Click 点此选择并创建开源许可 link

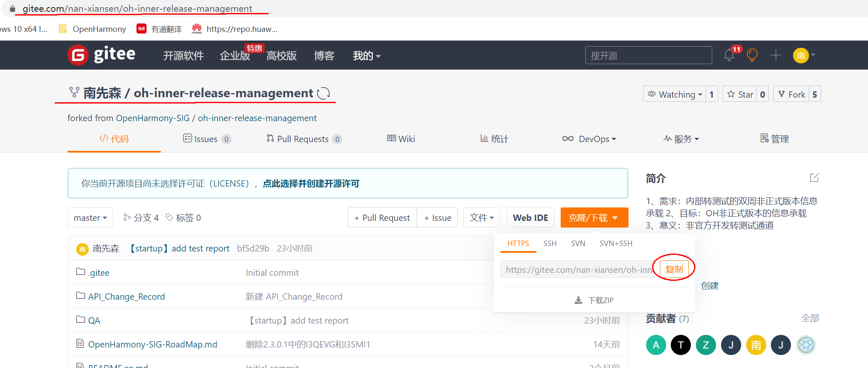(311, 184)
